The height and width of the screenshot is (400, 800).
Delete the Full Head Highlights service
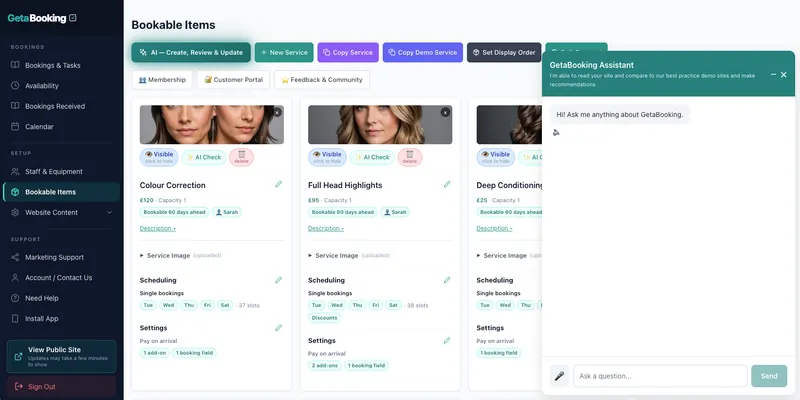point(410,157)
